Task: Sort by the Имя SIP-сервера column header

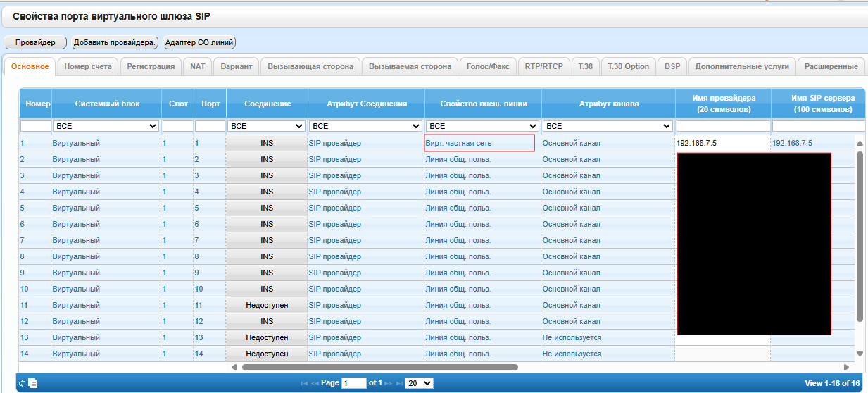Action: pos(819,104)
